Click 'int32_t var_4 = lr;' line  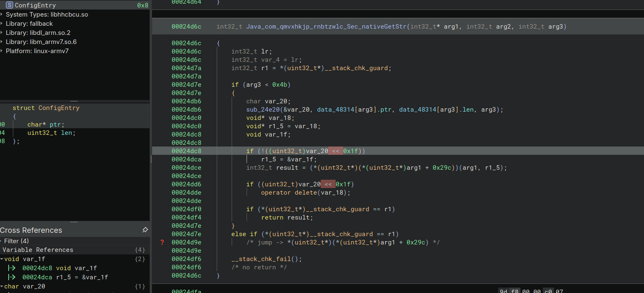coord(266,60)
